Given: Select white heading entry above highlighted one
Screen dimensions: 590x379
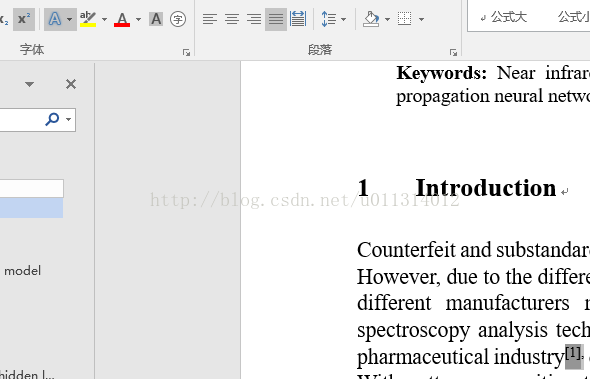Looking at the screenshot, I should pyautogui.click(x=32, y=189).
